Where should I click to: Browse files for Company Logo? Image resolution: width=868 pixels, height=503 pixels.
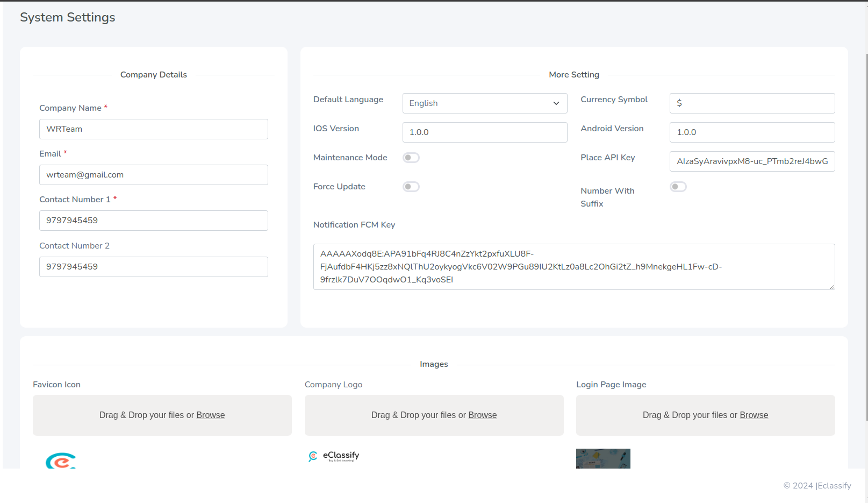[482, 415]
